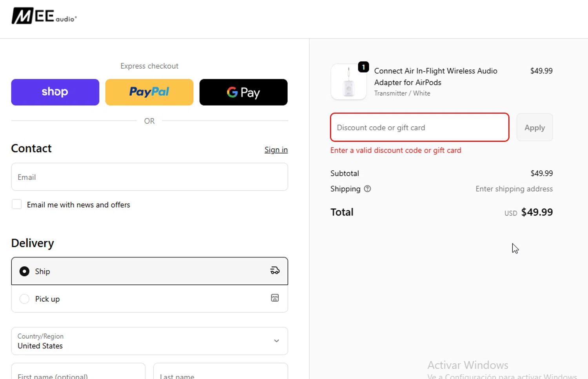Click the store pickup icon
588x379 pixels.
point(275,298)
